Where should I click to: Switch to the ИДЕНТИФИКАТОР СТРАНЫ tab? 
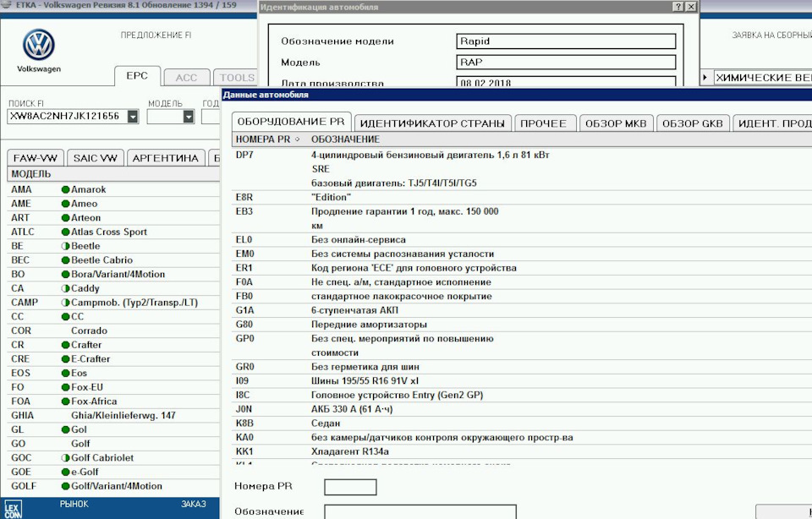(x=433, y=123)
